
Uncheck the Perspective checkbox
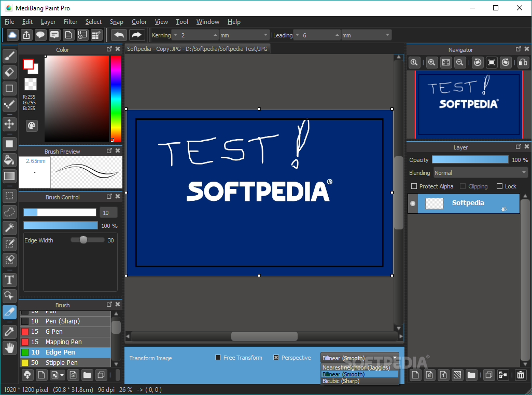tap(276, 357)
